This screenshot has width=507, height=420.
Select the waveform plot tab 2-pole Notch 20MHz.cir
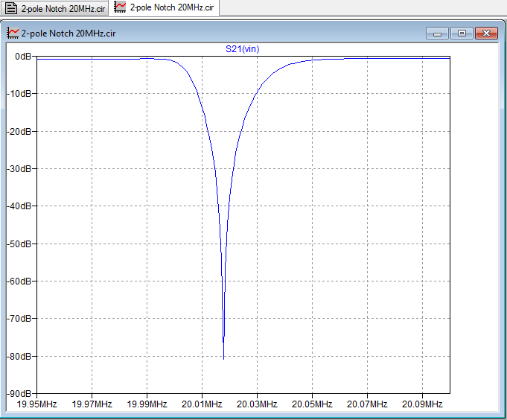coord(165,7)
